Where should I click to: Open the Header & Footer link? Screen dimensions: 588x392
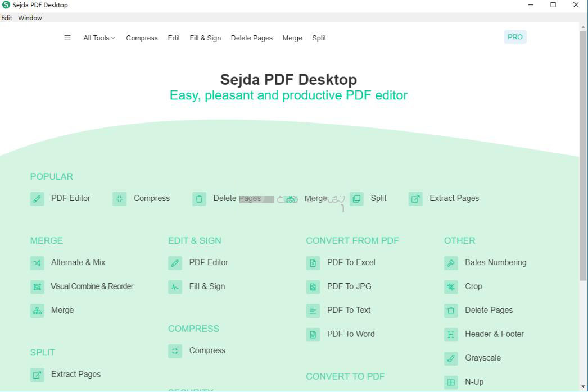tap(494, 334)
